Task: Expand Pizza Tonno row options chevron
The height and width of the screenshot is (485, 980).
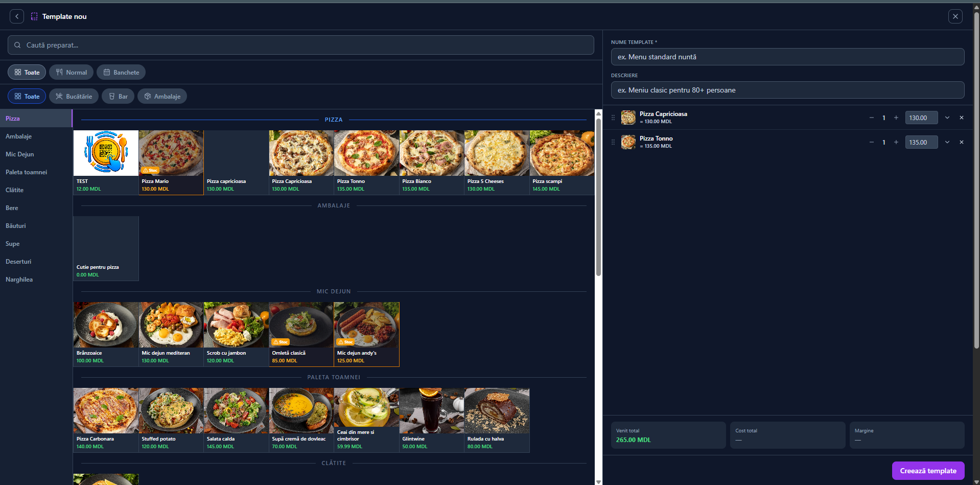Action: pos(947,142)
